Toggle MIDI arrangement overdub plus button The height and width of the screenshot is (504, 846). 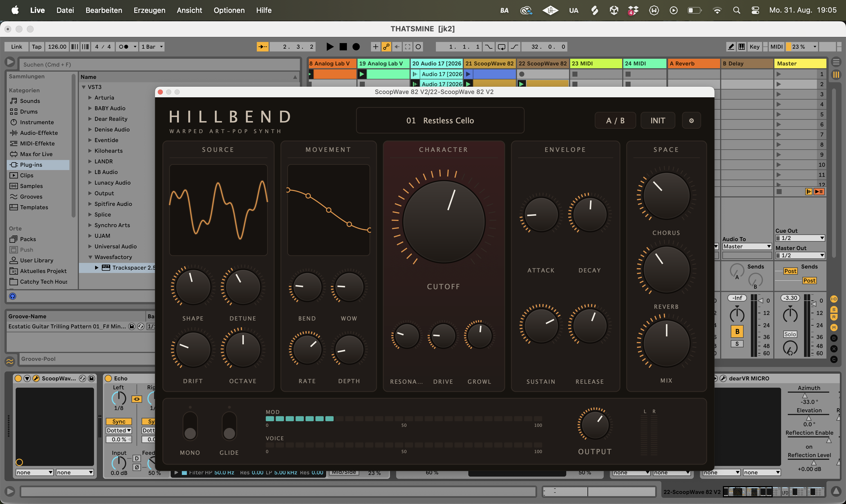(x=375, y=47)
